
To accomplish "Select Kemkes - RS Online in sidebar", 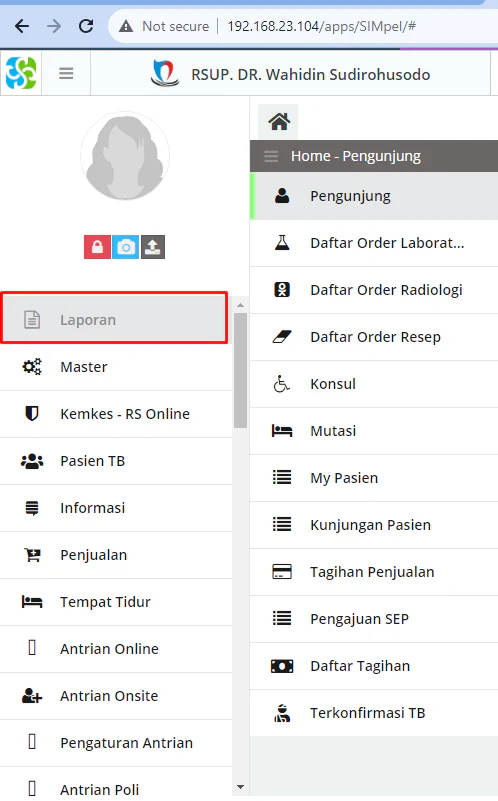I will coord(116,414).
